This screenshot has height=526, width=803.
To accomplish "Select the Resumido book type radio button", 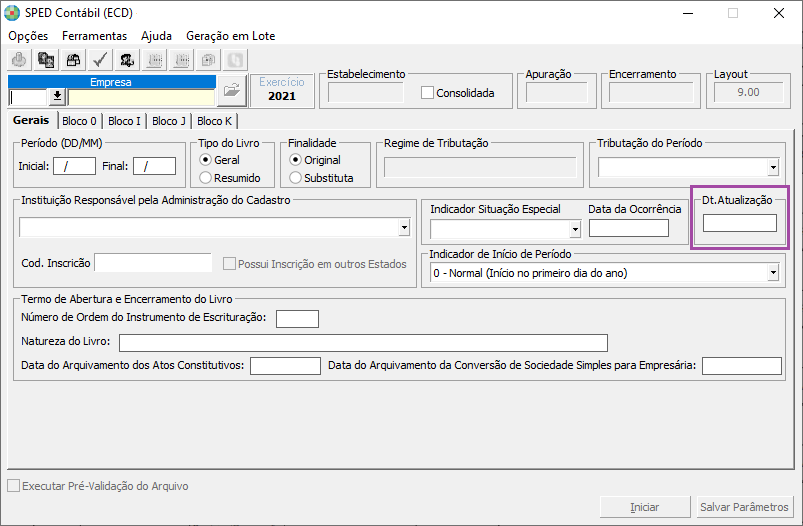I will pyautogui.click(x=205, y=178).
